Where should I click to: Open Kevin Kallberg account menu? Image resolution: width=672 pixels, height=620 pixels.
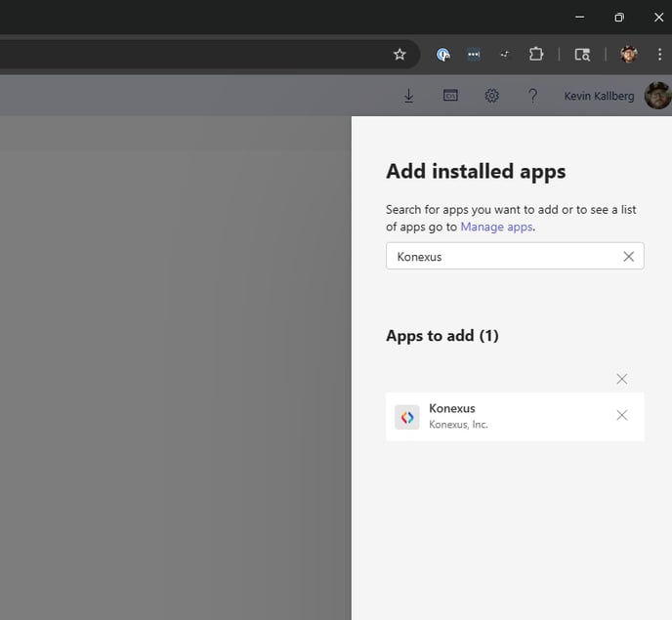tap(599, 96)
